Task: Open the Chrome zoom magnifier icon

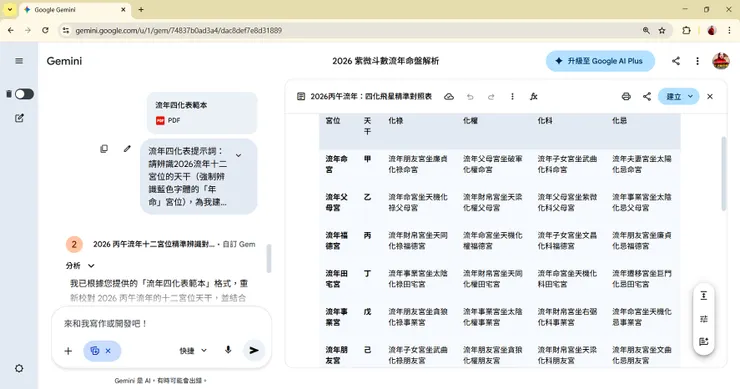Action: (x=646, y=30)
